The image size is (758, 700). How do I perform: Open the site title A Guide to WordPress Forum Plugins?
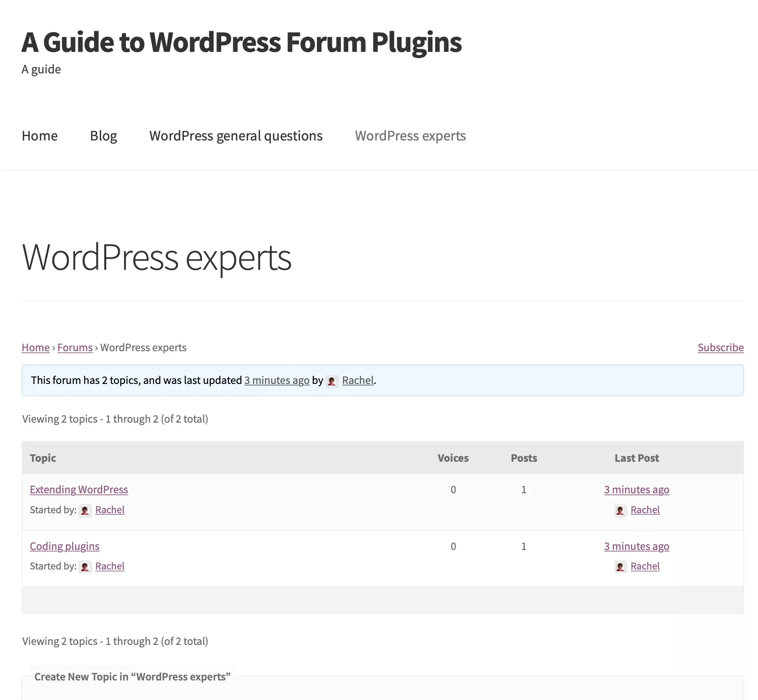coord(242,42)
